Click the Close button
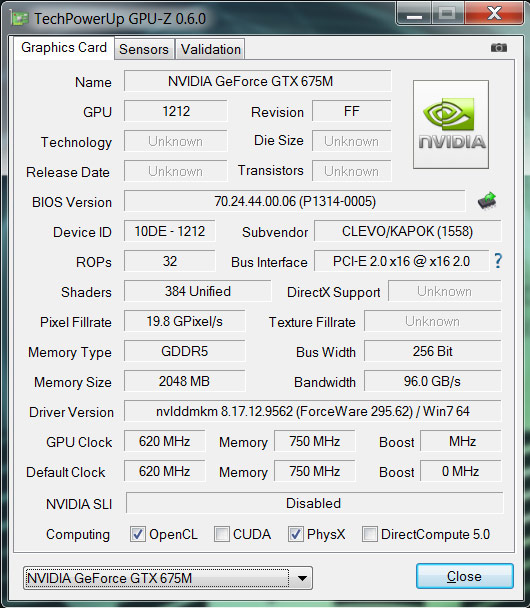The image size is (530, 608). (465, 576)
